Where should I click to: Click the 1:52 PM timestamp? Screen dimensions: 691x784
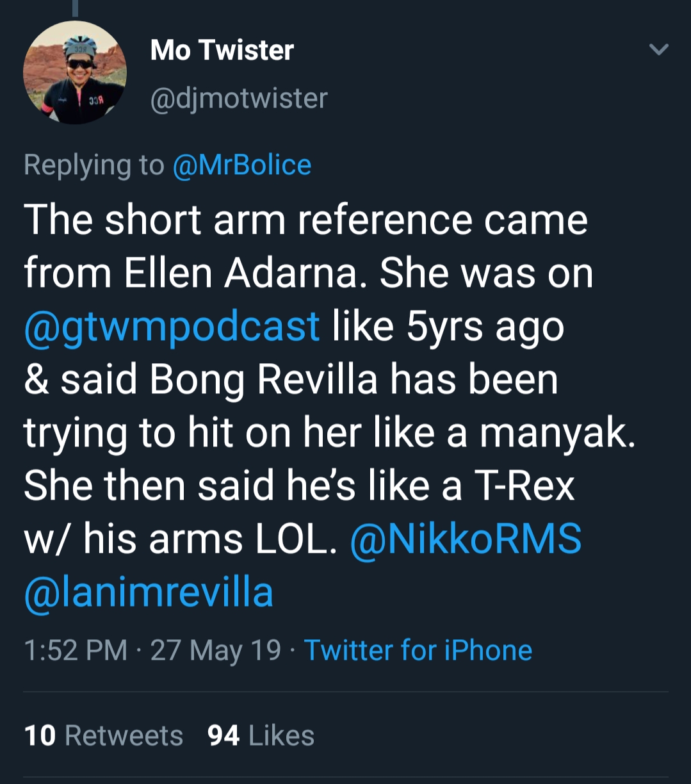tap(75, 650)
